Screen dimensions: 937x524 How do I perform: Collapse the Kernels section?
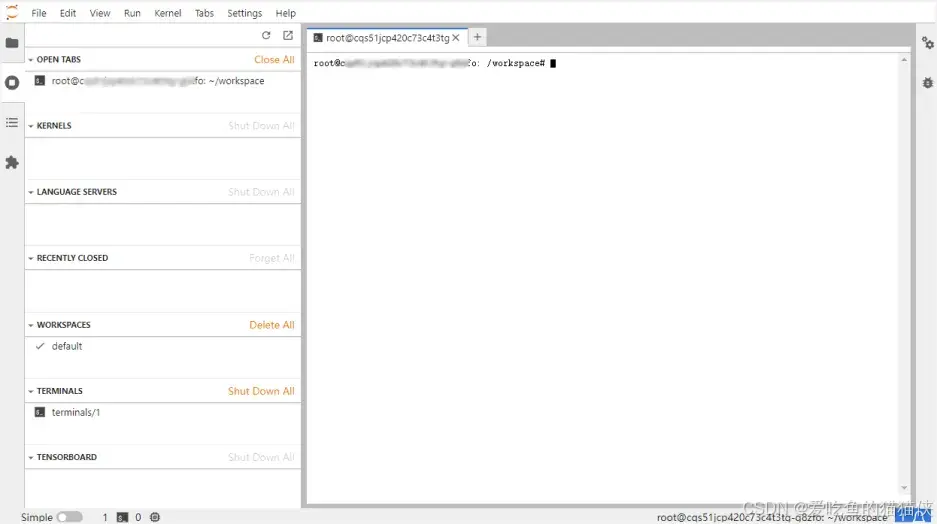click(x=30, y=126)
